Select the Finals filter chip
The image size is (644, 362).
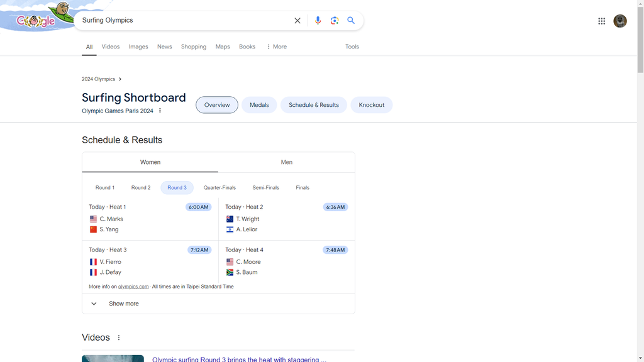click(303, 187)
